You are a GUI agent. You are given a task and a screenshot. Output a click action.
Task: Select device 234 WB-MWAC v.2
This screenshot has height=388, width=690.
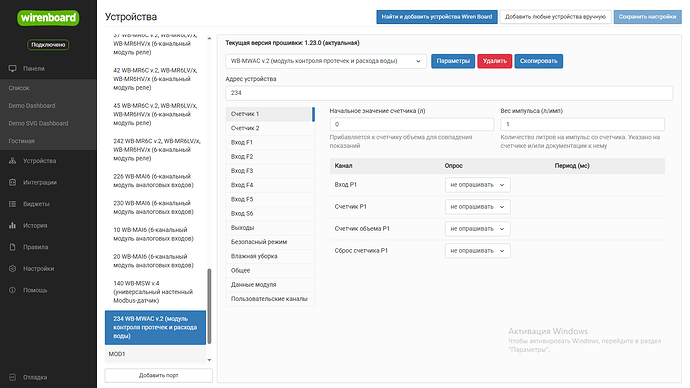[155, 327]
